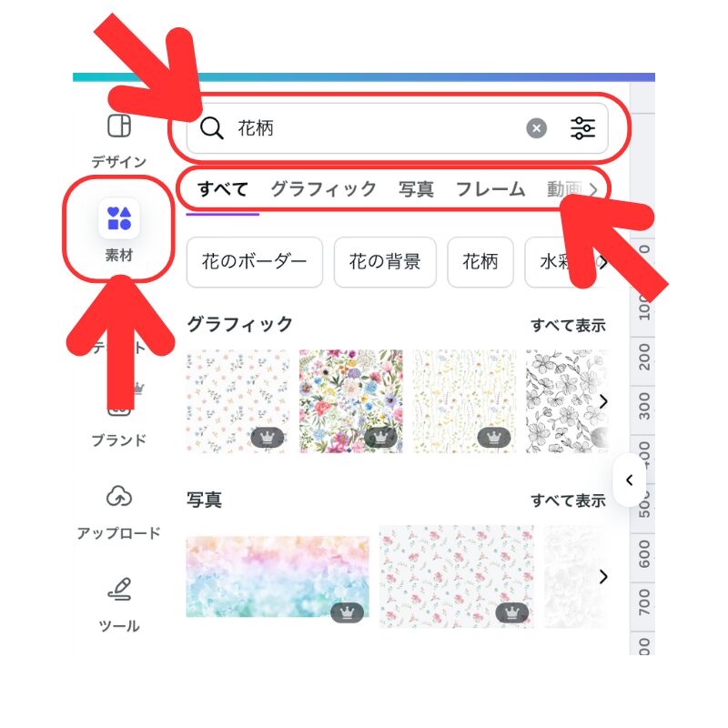Select the すべて tab
The height and width of the screenshot is (728, 728).
click(x=223, y=189)
